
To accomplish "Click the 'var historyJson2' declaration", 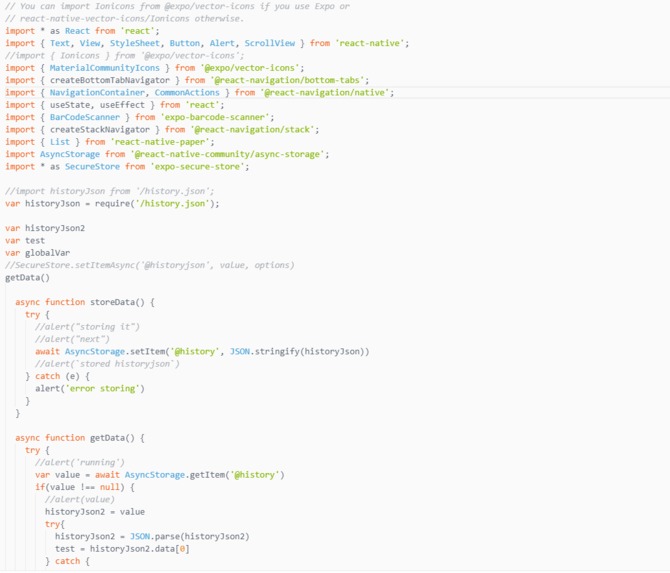I will (45, 228).
